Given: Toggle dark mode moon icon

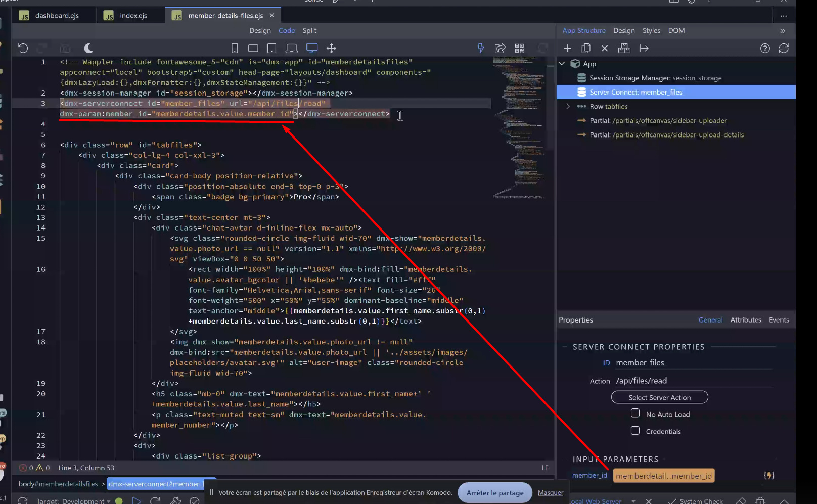Looking at the screenshot, I should 88,48.
